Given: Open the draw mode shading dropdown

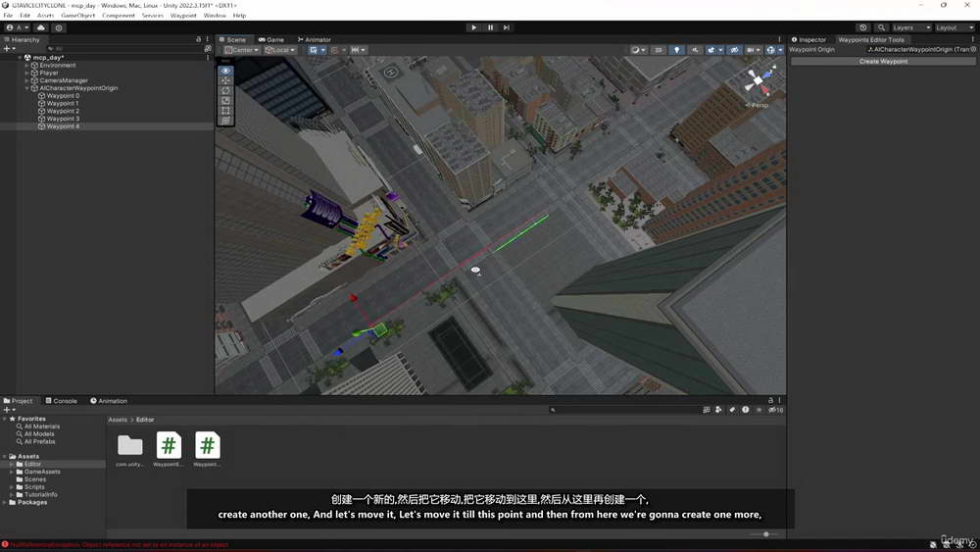Looking at the screenshot, I should (637, 50).
